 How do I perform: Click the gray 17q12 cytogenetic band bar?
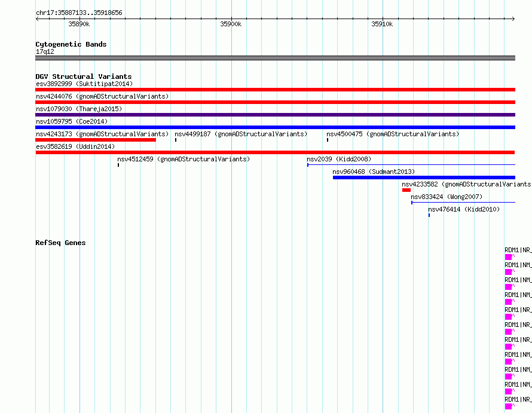(275, 58)
